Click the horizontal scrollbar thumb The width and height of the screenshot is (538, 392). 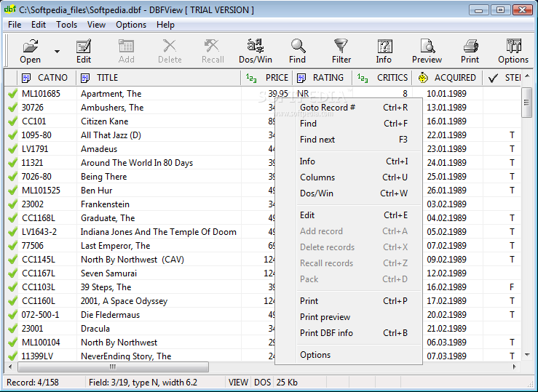114,367
